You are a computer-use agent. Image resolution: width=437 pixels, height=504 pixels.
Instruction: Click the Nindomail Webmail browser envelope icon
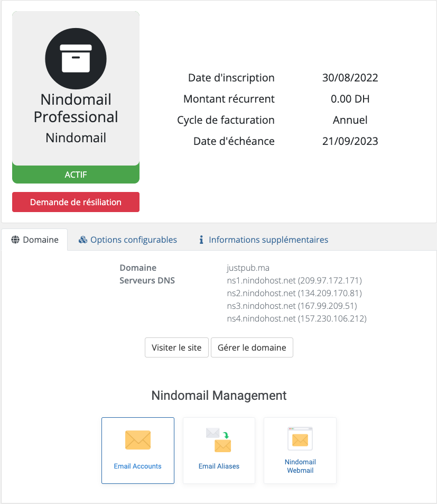pyautogui.click(x=300, y=438)
